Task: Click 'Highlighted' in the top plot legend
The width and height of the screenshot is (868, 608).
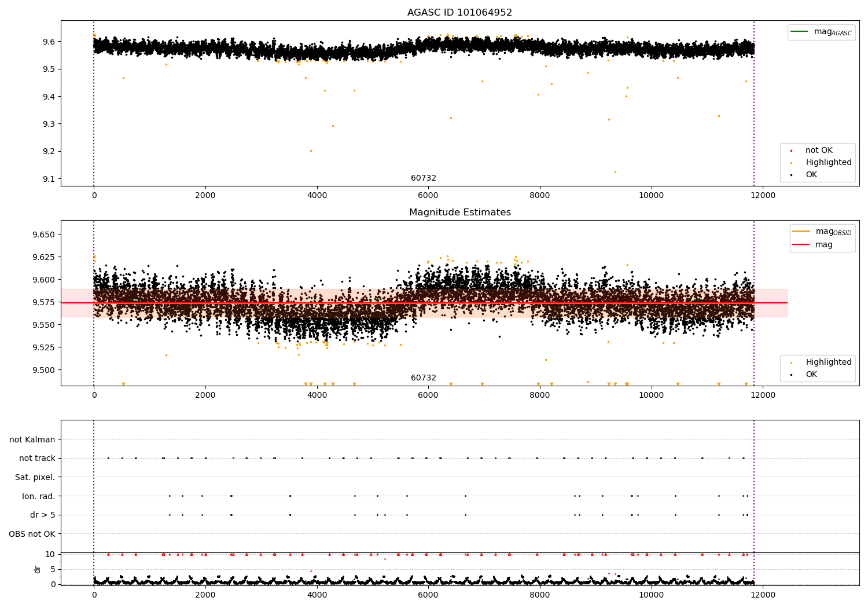Action: [x=829, y=163]
